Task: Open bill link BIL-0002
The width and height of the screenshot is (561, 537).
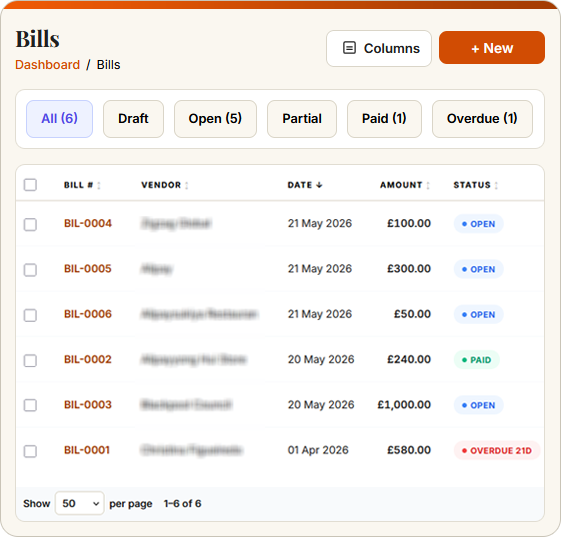Action: pyautogui.click(x=88, y=359)
